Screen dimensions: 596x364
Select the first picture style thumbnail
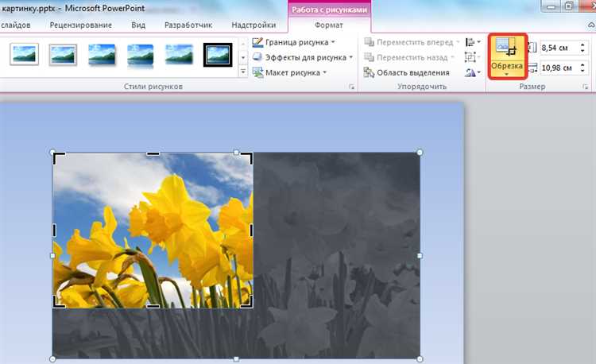[24, 55]
